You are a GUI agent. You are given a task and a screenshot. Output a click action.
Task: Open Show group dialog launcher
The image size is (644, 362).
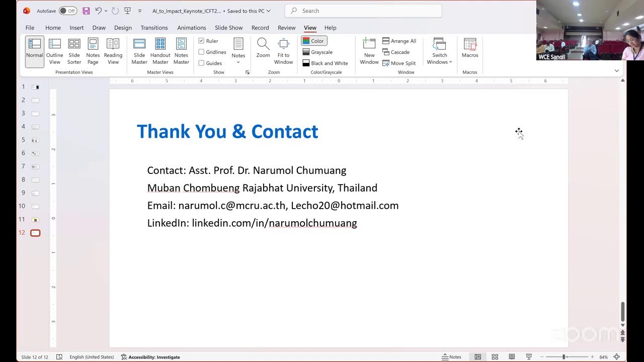click(247, 72)
